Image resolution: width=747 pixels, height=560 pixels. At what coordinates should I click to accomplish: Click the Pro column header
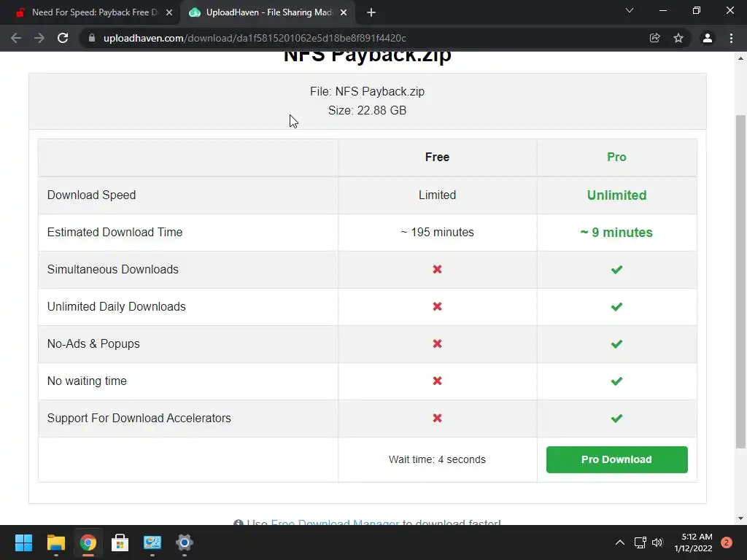click(x=616, y=157)
